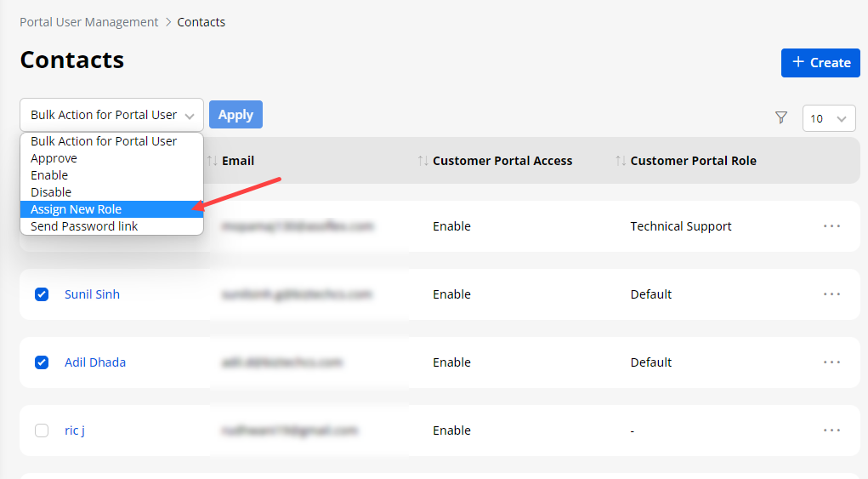Uncheck the Adil Dhada checkbox

pos(42,362)
